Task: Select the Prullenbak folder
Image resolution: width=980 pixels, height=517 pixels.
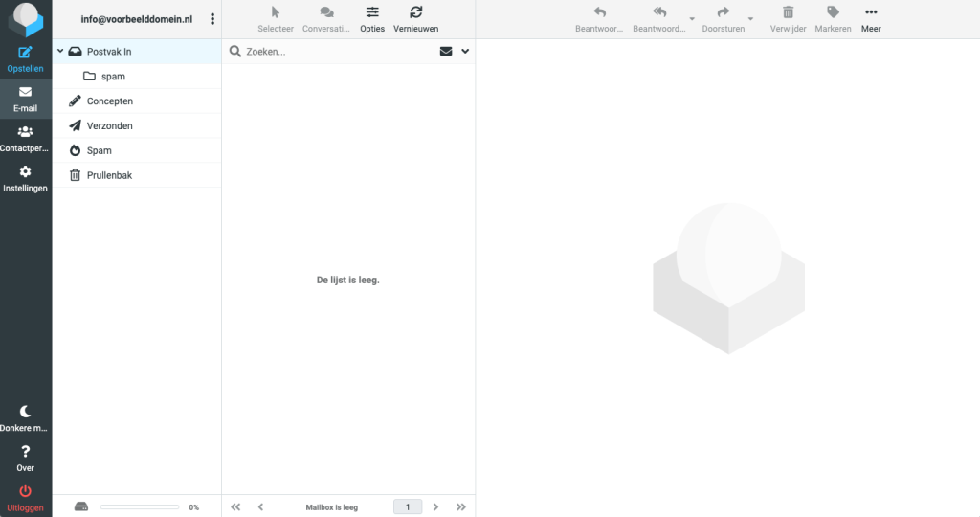Action: click(110, 176)
